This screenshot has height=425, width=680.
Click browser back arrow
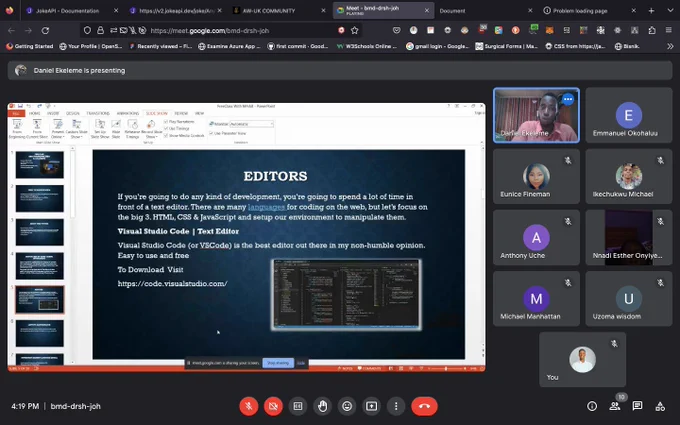(x=12, y=30)
